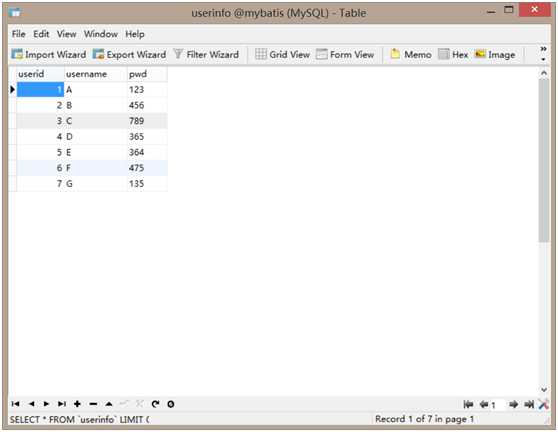
Task: Select the username cell A
Action: pyautogui.click(x=95, y=89)
